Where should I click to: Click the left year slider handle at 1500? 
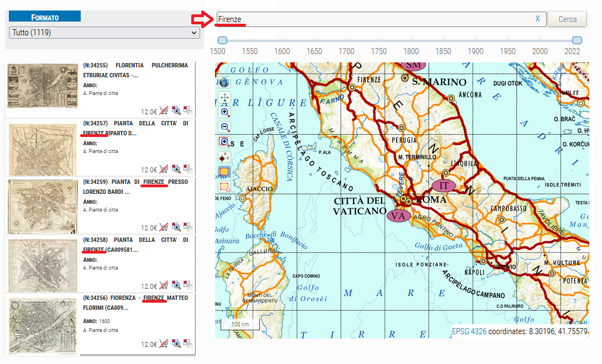click(x=222, y=40)
